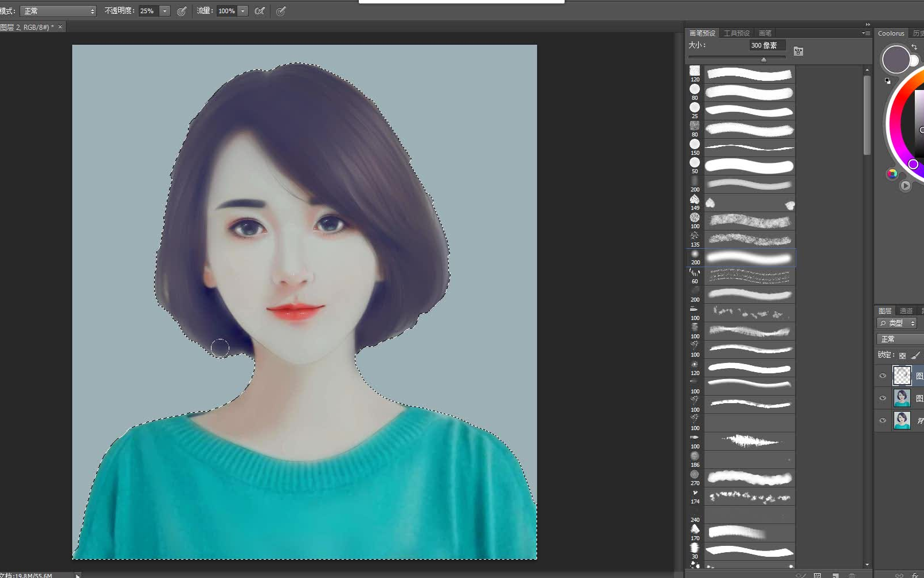The width and height of the screenshot is (924, 578).
Task: Click the create new tool preset icon near brush size
Action: (798, 50)
